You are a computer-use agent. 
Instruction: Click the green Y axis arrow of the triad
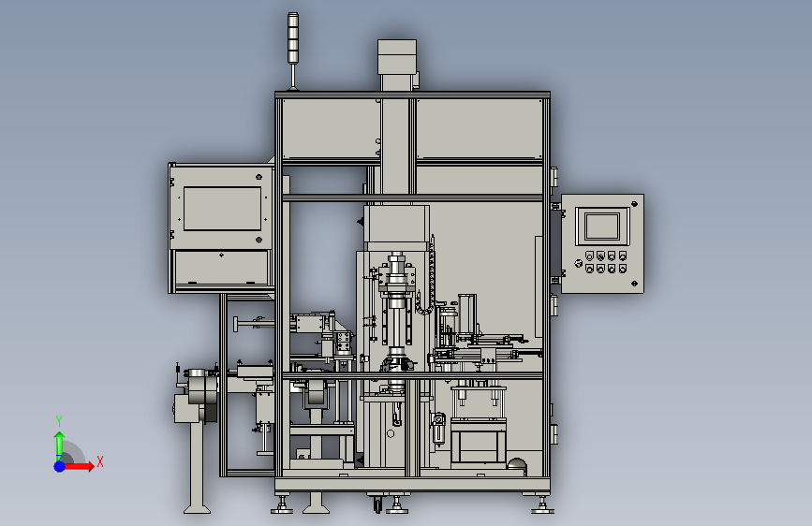coord(59,446)
